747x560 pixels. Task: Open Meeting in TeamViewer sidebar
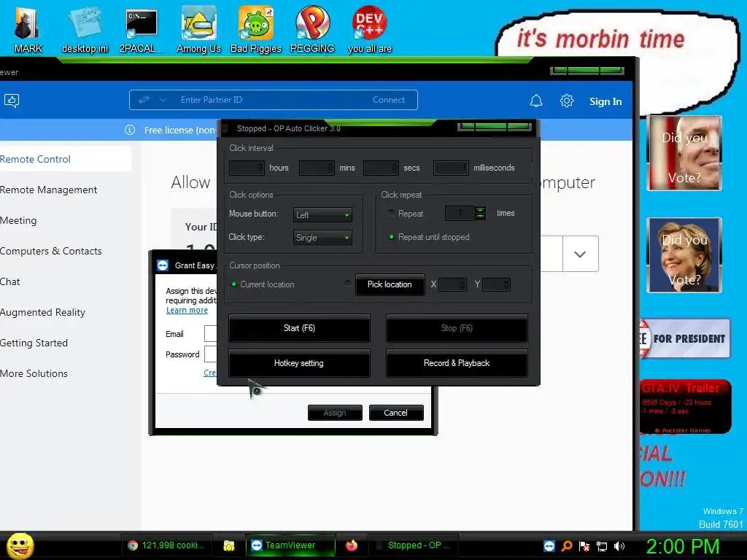[18, 220]
